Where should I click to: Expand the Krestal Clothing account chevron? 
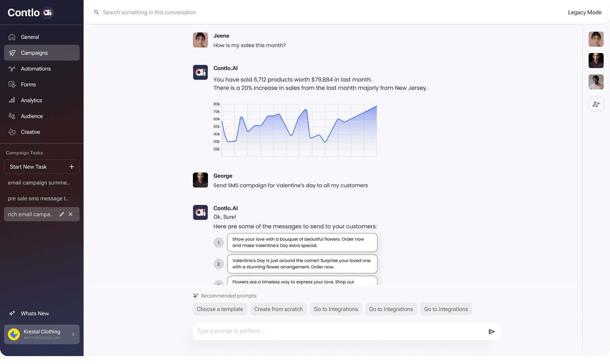[73, 334]
